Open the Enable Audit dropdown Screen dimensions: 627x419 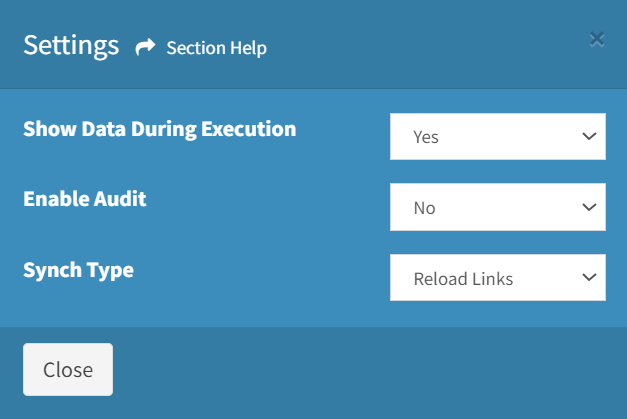pyautogui.click(x=498, y=207)
